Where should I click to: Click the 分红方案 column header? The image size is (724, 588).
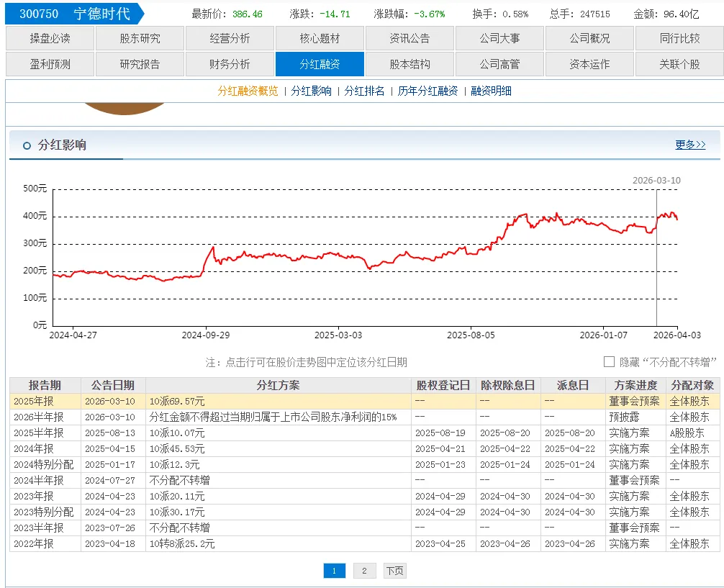279,385
